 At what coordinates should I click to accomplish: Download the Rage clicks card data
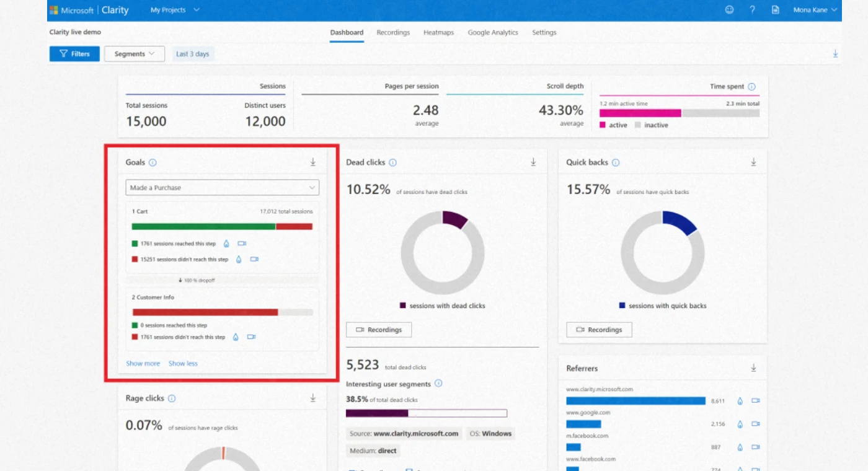313,398
